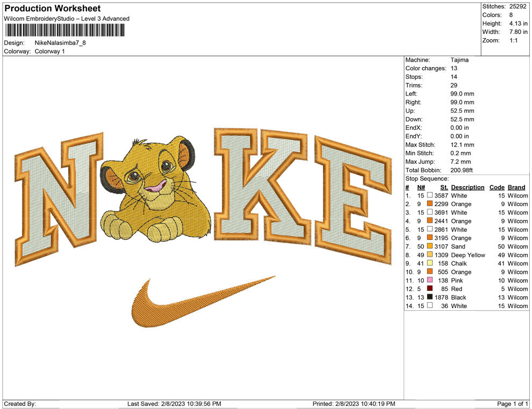
Task: Click stitch count '1878' in the Black row
Action: pos(441,297)
